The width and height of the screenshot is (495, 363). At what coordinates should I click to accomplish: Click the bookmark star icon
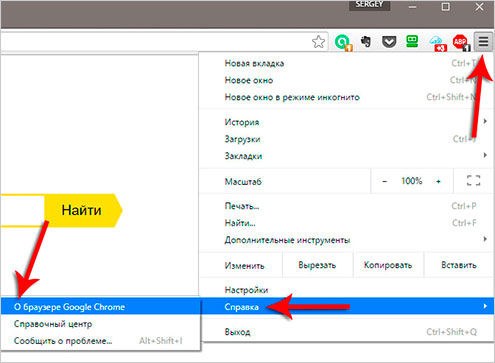point(318,42)
